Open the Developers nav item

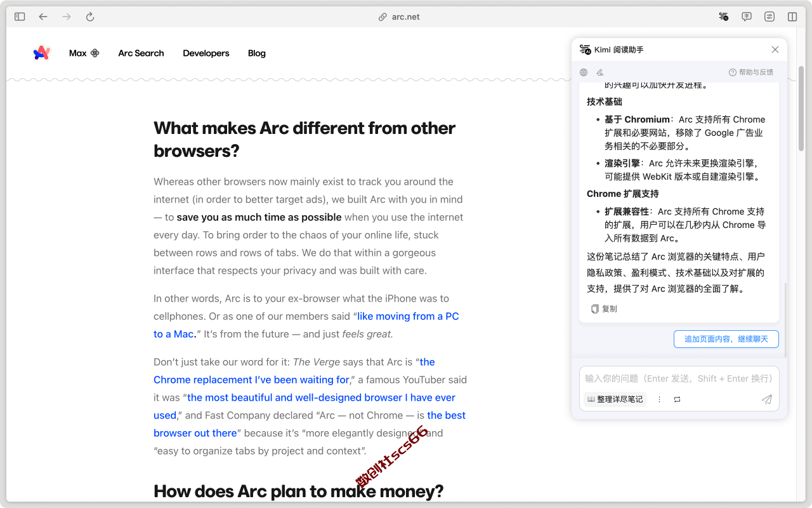[206, 53]
